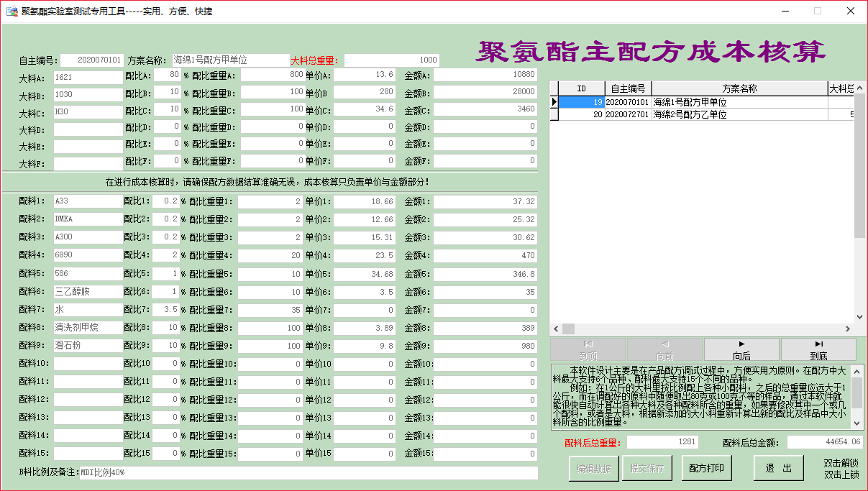Click the 金额5 field showing 346.8
The image size is (868, 491).
(x=485, y=275)
